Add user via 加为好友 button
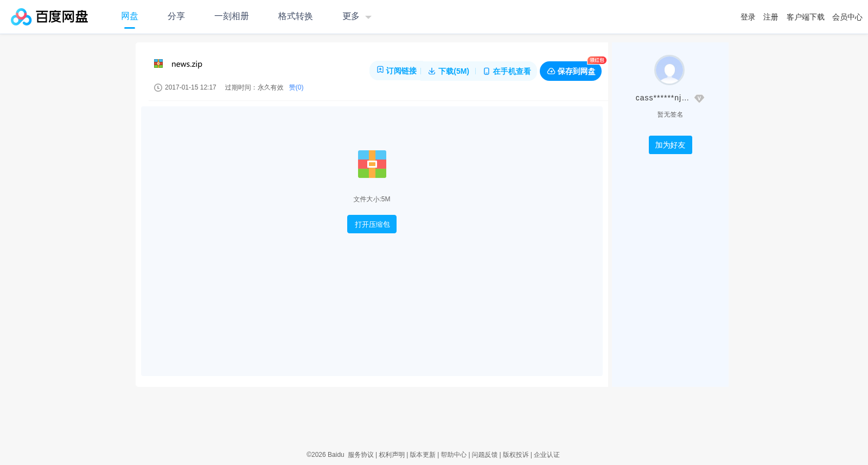The height and width of the screenshot is (465, 868). click(671, 145)
